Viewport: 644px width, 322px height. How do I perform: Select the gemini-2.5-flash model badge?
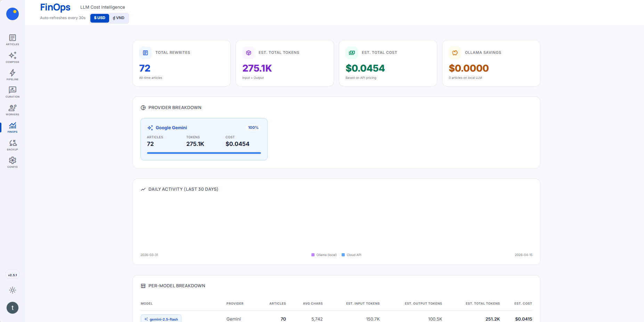pyautogui.click(x=161, y=319)
